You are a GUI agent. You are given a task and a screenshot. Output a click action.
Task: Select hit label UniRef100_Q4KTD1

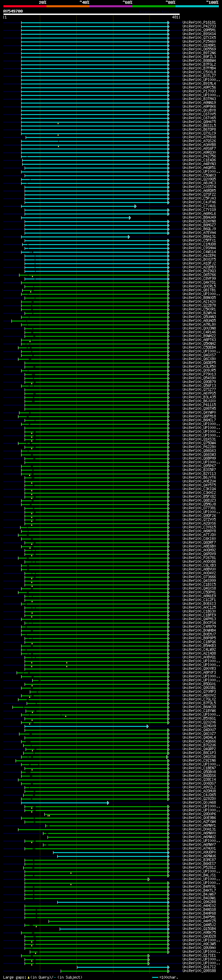click(x=199, y=282)
